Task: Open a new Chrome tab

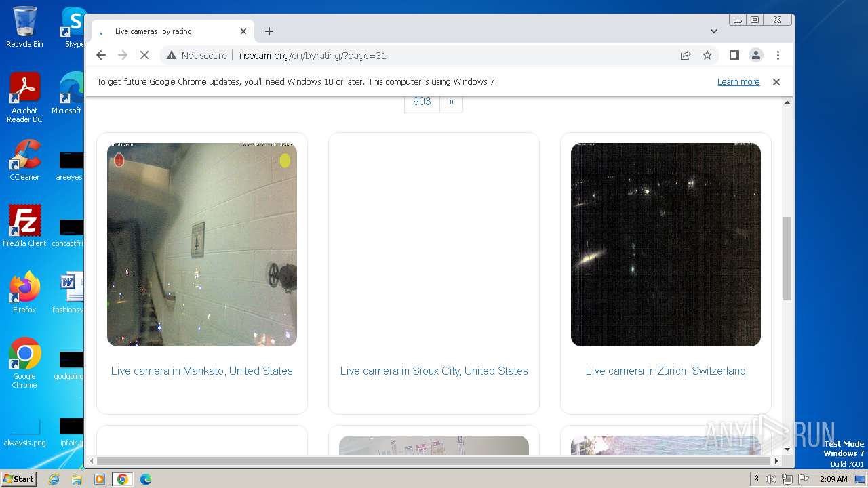Action: (269, 31)
